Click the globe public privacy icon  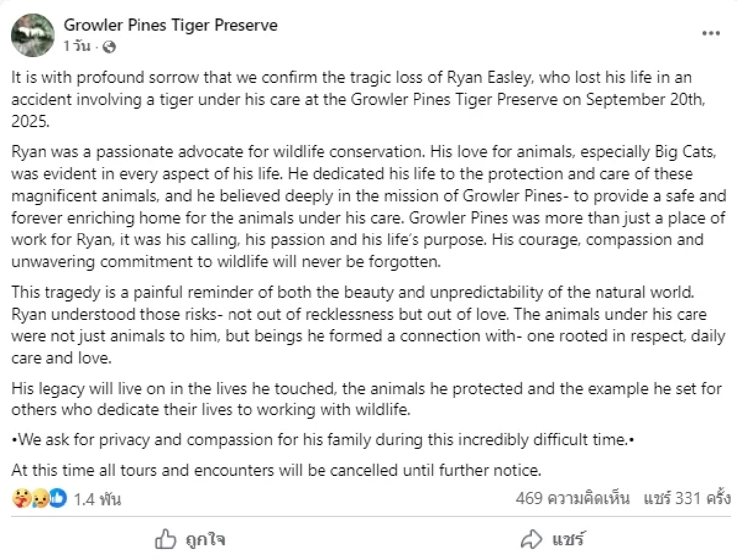(x=109, y=46)
